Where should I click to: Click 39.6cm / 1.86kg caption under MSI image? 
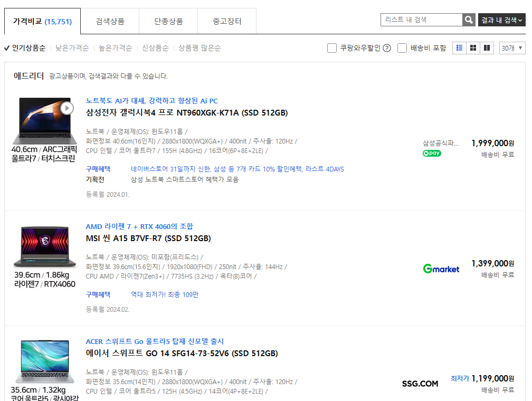tap(41, 275)
